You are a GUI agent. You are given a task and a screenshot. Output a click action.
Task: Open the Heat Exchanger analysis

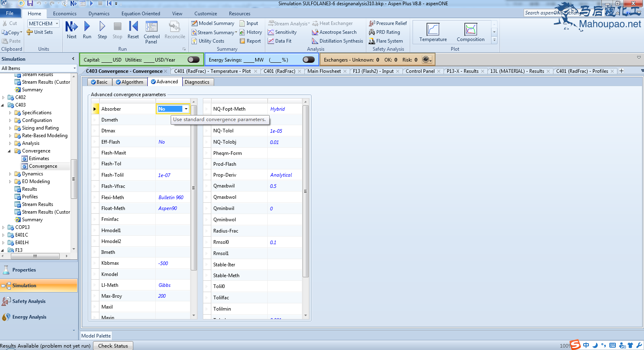pyautogui.click(x=332, y=23)
